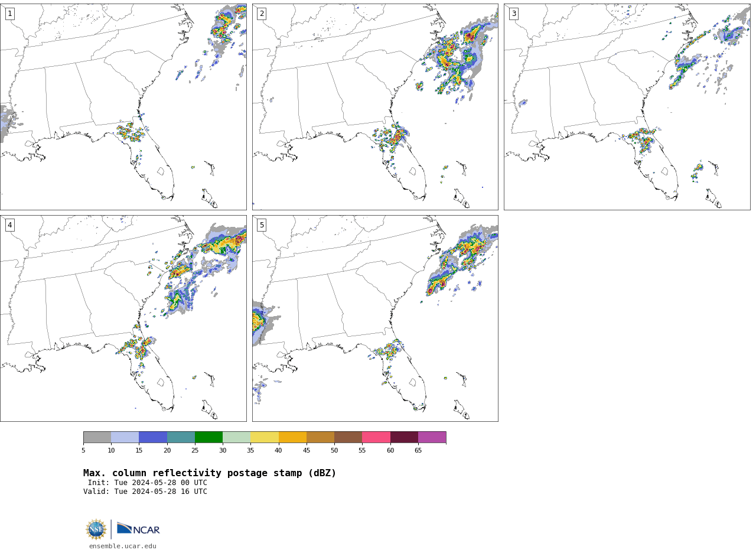Open the ensemble.ucar.edu link
Image resolution: width=756 pixels, height=553 pixels.
(x=123, y=546)
